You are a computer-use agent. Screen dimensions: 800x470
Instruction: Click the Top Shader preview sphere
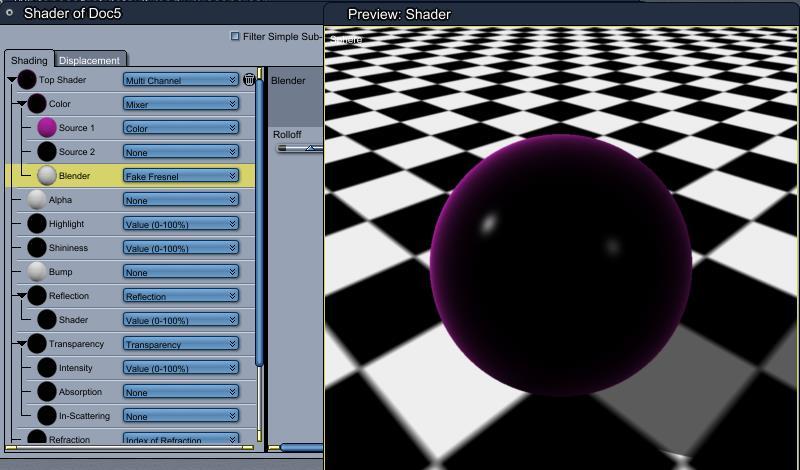27,80
